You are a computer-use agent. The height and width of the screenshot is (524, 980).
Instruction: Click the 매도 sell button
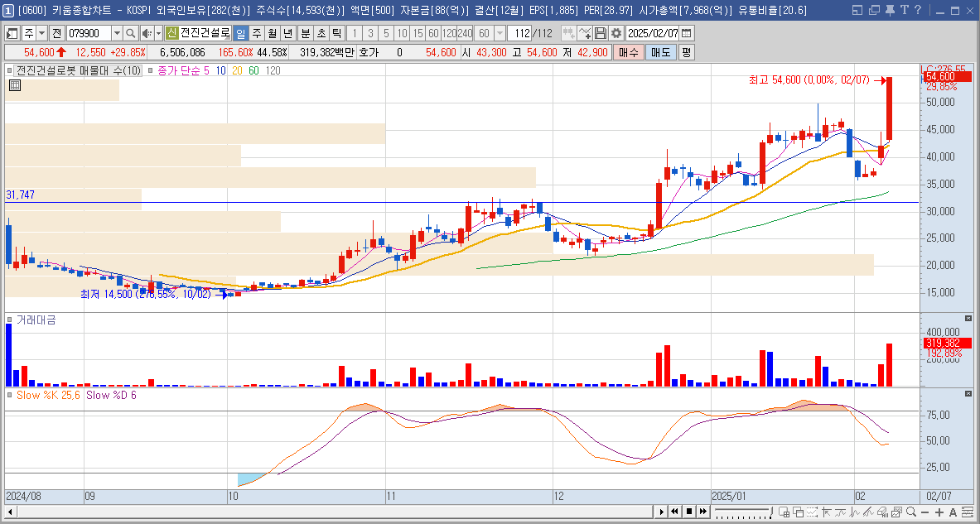tap(660, 52)
